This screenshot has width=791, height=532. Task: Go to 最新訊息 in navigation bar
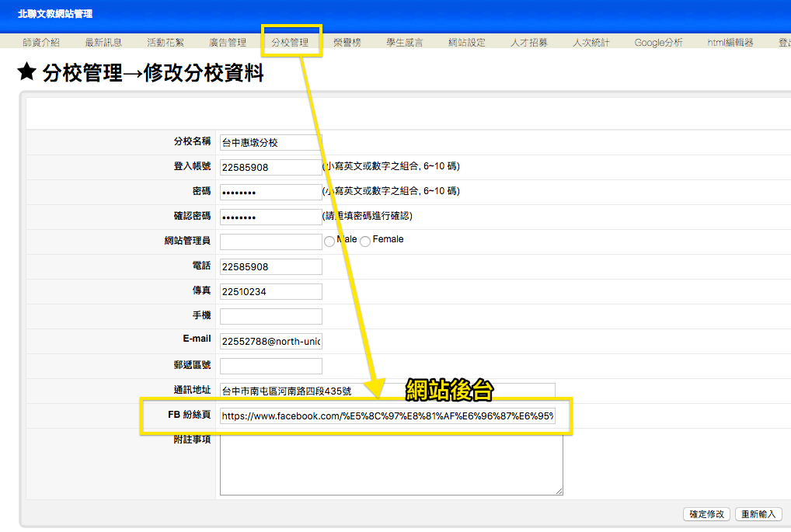pyautogui.click(x=103, y=43)
